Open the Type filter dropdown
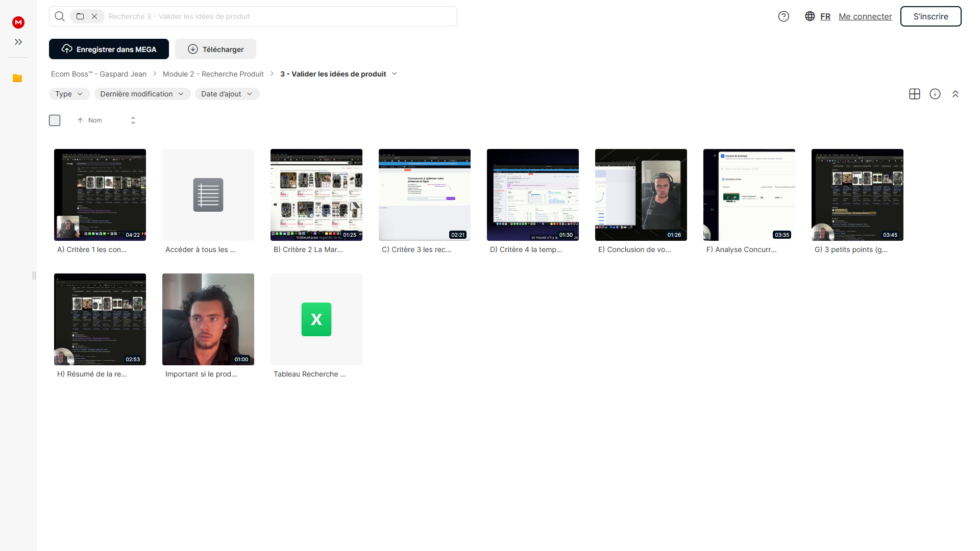This screenshot has width=980, height=551. point(69,94)
